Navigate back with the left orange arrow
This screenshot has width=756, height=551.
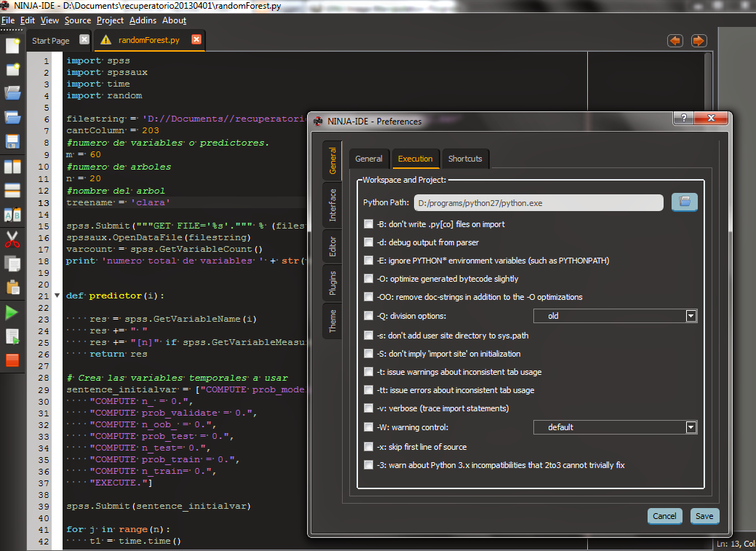point(675,41)
